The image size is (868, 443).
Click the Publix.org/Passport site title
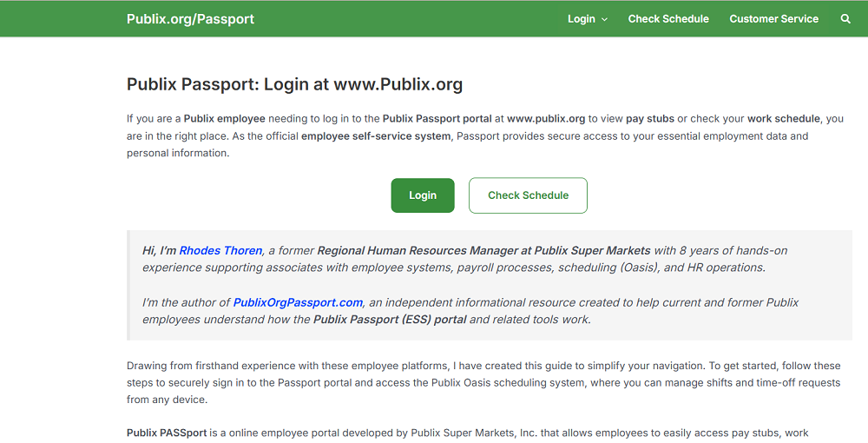[190, 19]
